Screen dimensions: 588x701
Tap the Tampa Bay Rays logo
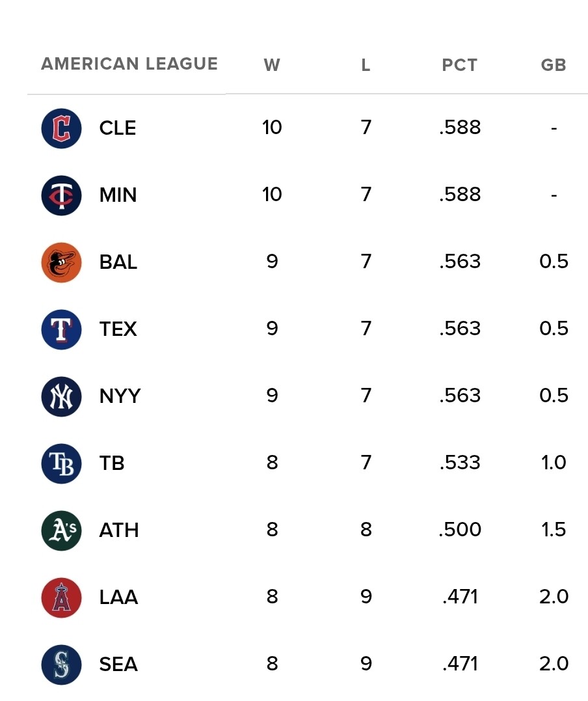tap(61, 463)
